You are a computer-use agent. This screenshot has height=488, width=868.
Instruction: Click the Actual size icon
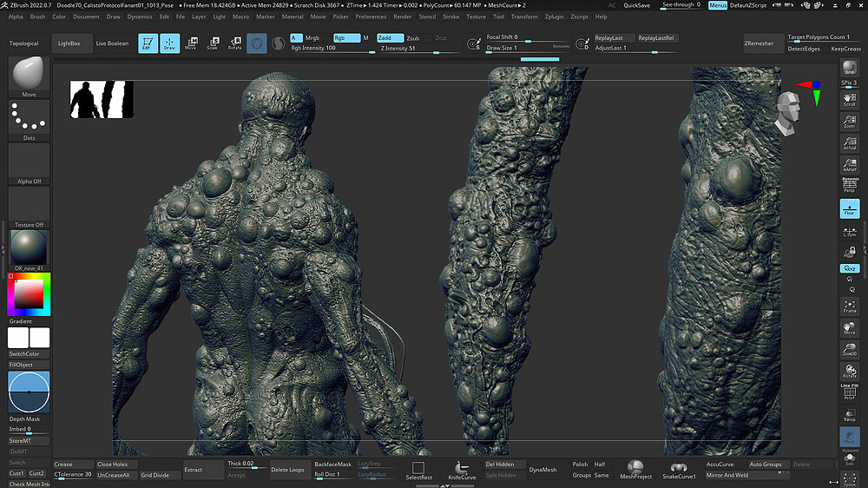(x=850, y=143)
